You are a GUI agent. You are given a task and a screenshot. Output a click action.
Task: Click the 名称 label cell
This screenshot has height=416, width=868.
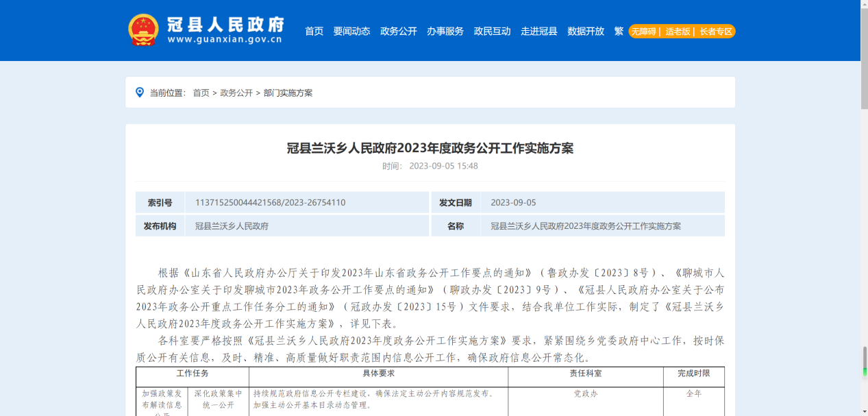pos(456,226)
